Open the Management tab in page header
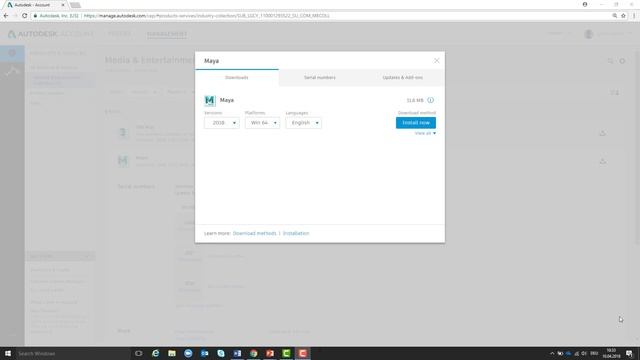The height and width of the screenshot is (360, 640). tap(167, 34)
